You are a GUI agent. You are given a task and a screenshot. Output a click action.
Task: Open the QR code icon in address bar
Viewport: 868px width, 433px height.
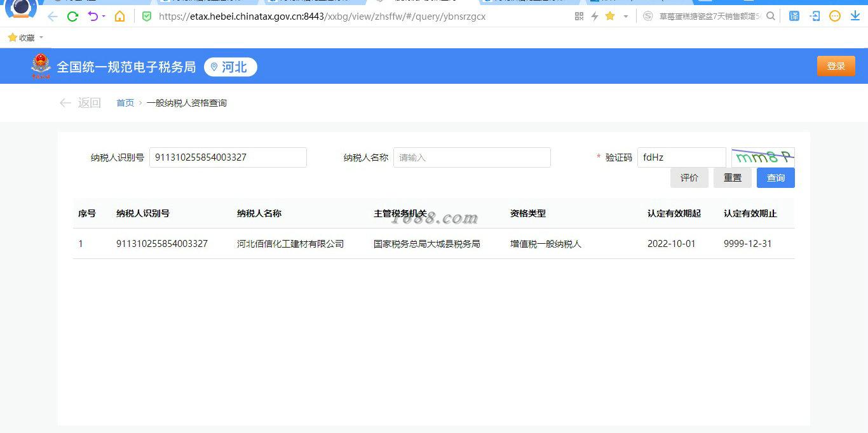(x=579, y=17)
